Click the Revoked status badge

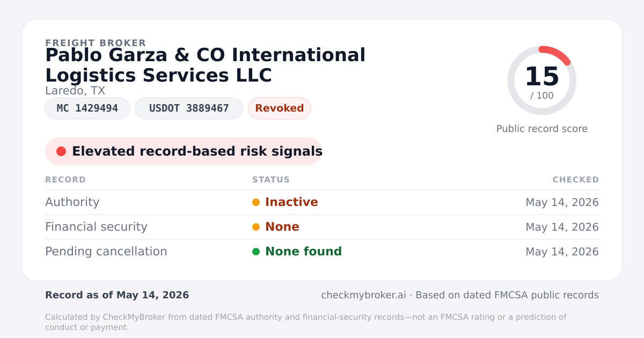280,108
